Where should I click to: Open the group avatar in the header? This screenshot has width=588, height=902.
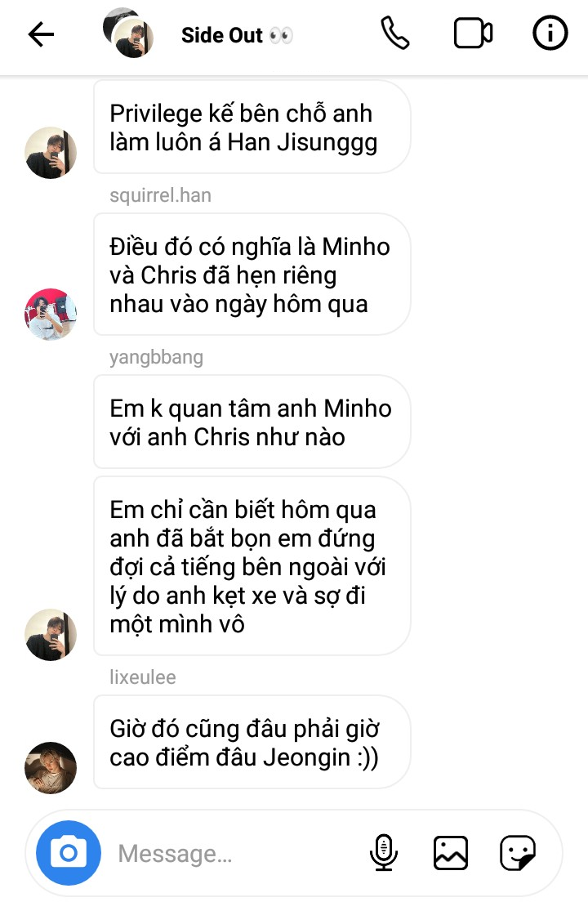[x=128, y=33]
